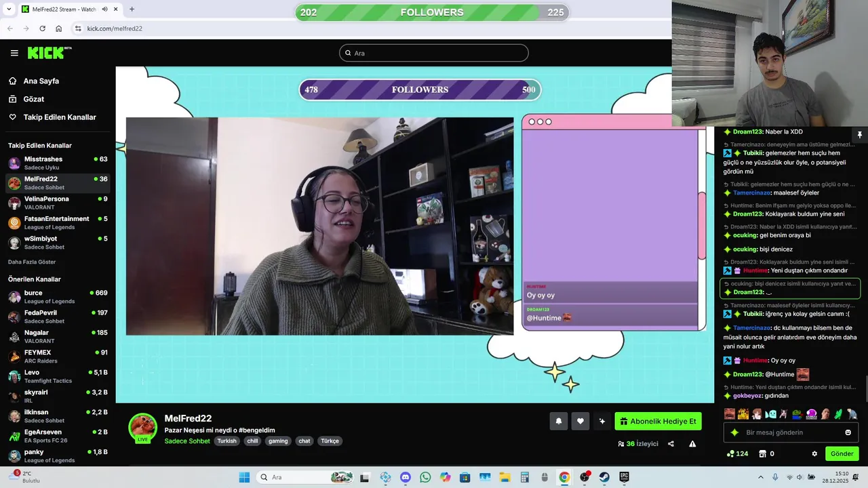Select the Turkish tag

pyautogui.click(x=227, y=441)
